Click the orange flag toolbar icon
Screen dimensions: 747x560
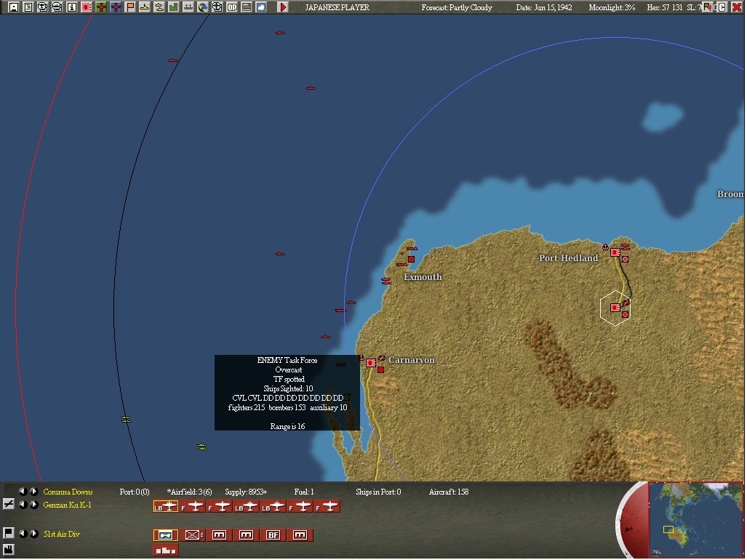click(130, 7)
